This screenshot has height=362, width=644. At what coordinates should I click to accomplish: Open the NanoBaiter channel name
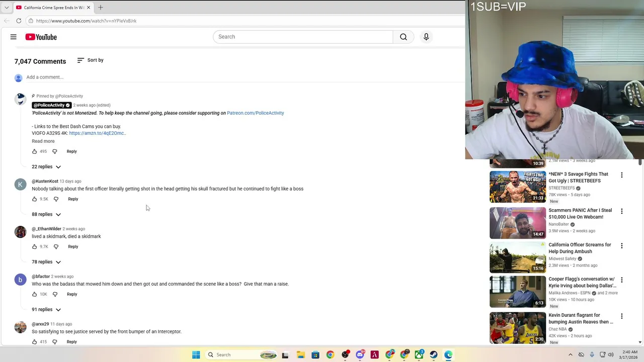(558, 224)
